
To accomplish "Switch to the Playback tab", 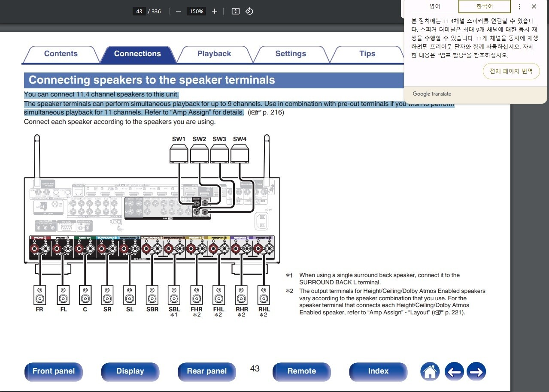I will pos(214,54).
